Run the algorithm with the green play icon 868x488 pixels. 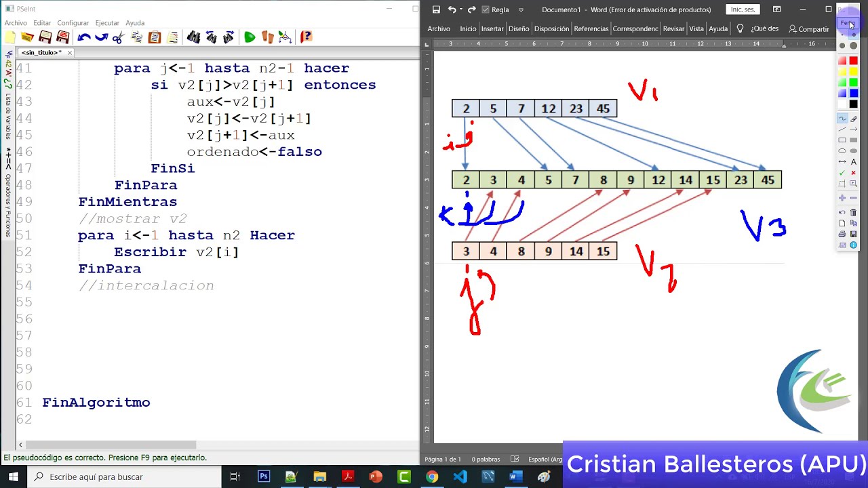[x=250, y=37]
